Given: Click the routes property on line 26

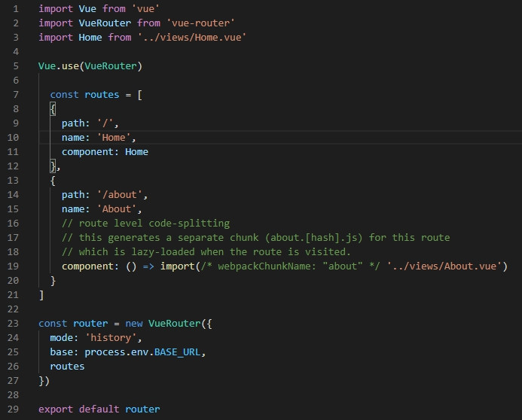Looking at the screenshot, I should pyautogui.click(x=67, y=366).
